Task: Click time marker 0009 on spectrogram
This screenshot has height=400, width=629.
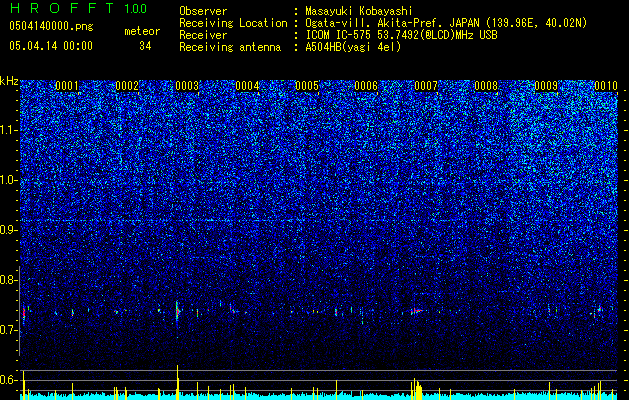Action: 546,86
